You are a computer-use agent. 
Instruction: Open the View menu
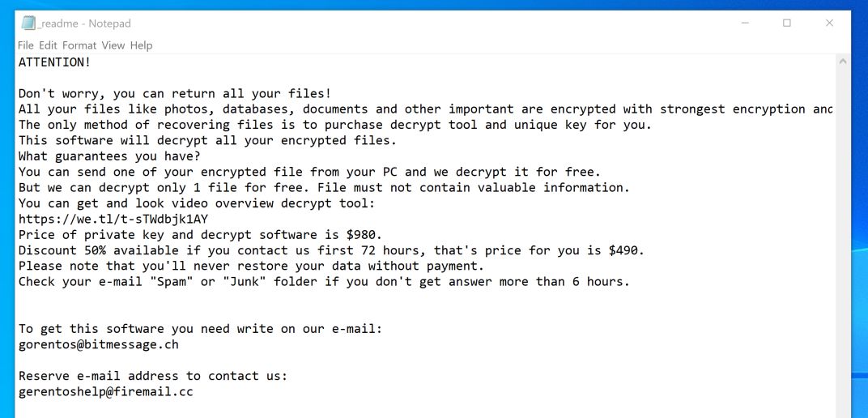click(113, 45)
